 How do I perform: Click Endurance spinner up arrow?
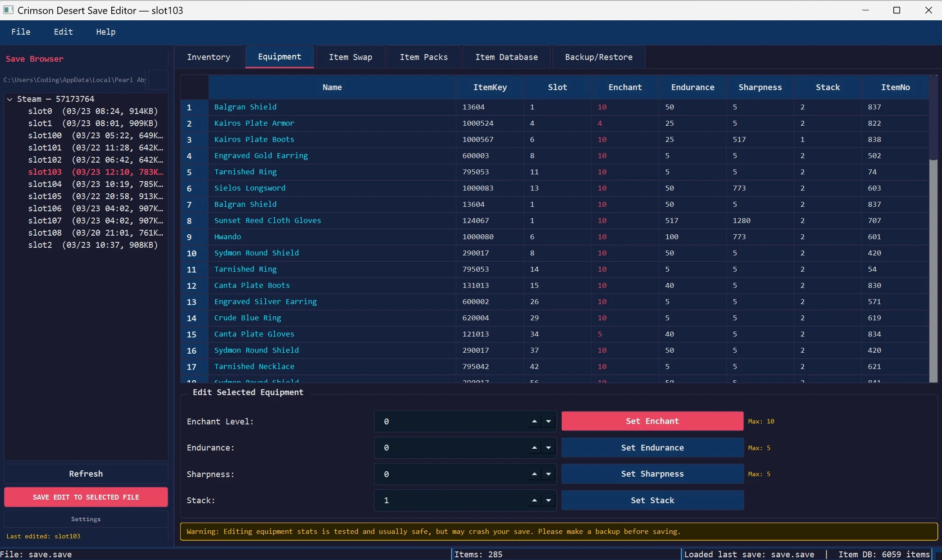coord(534,447)
